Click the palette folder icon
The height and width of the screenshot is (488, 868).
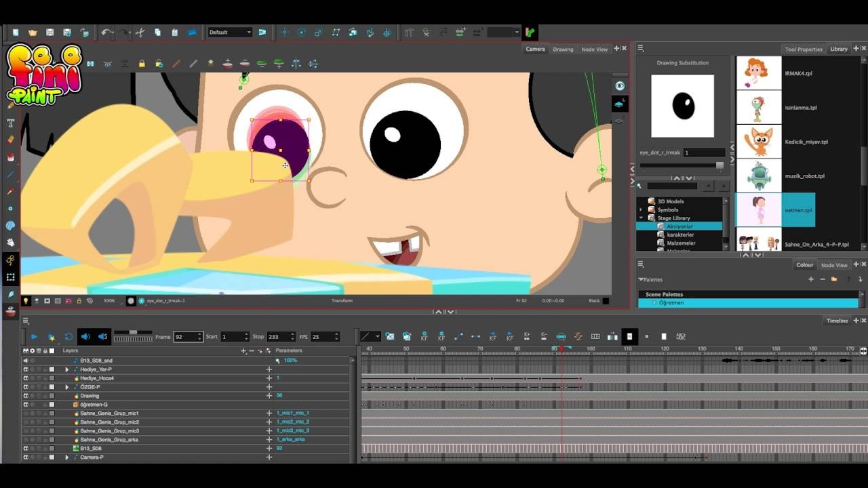pyautogui.click(x=834, y=279)
